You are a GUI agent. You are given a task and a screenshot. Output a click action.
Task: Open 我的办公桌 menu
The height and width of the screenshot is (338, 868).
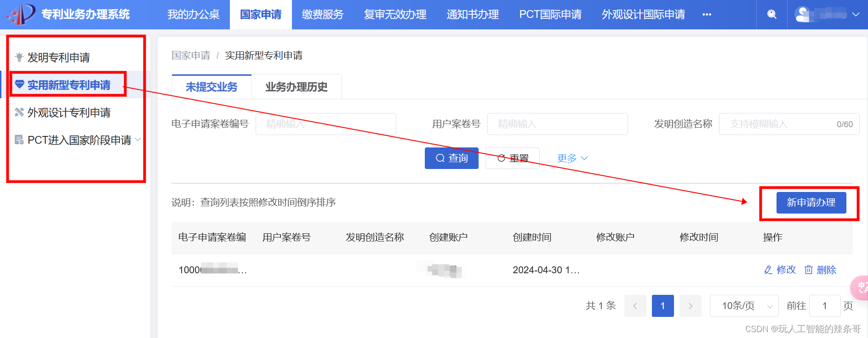tap(194, 15)
